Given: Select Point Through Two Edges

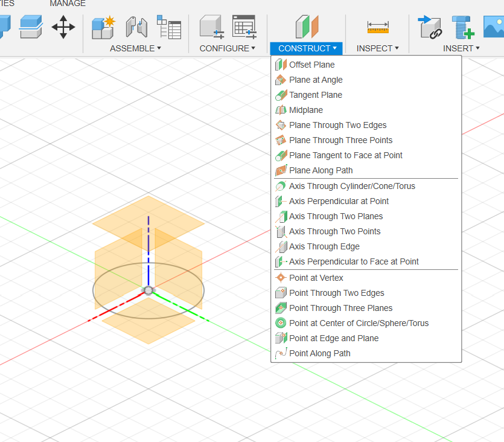Looking at the screenshot, I should [366, 293].
